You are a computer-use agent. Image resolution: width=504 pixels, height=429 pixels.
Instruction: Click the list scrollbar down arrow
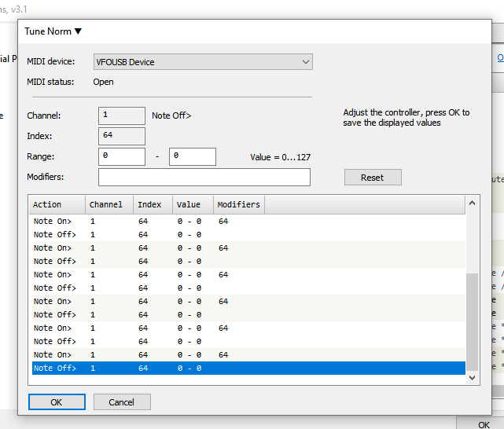(x=473, y=377)
